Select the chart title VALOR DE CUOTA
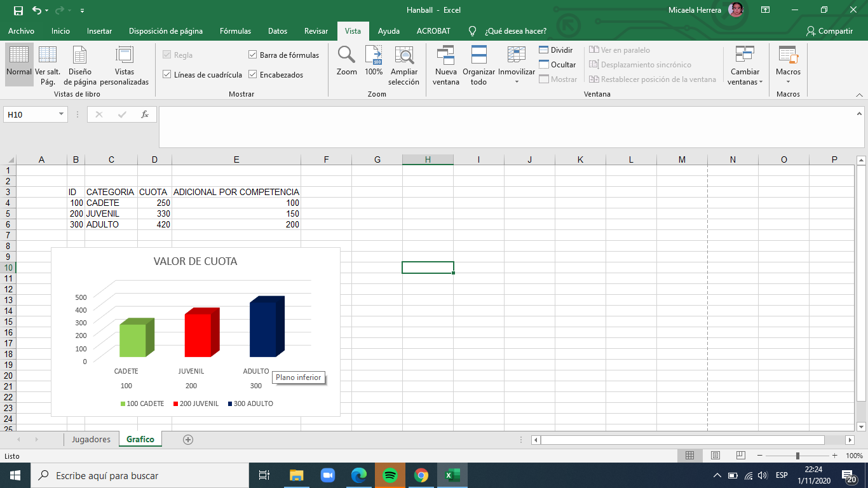This screenshot has height=488, width=868. tap(196, 261)
